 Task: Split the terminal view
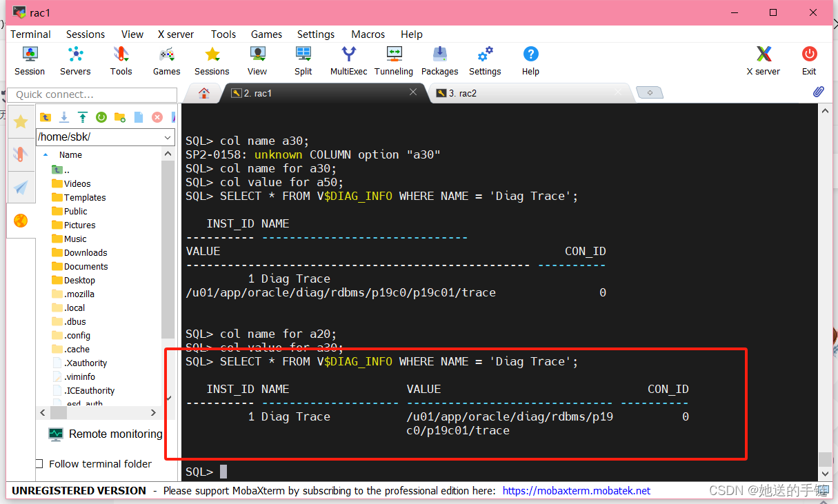tap(303, 61)
